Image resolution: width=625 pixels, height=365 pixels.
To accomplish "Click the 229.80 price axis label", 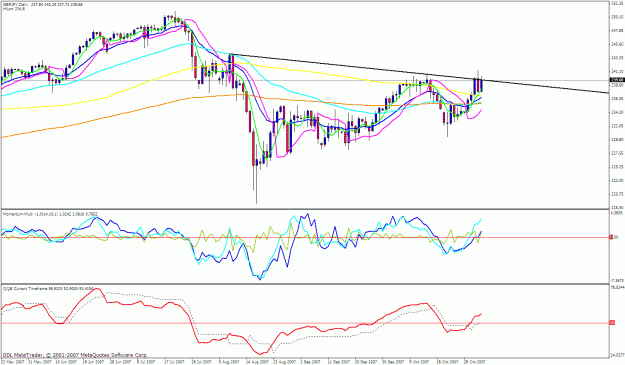I will pos(617,139).
